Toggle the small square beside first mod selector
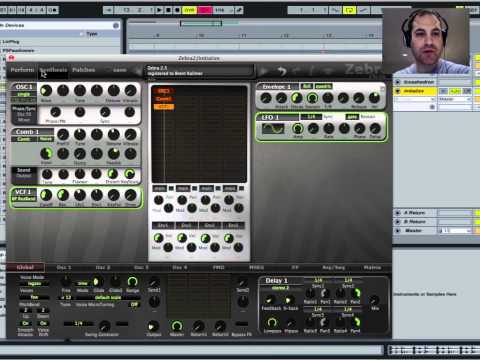 coord(171,189)
